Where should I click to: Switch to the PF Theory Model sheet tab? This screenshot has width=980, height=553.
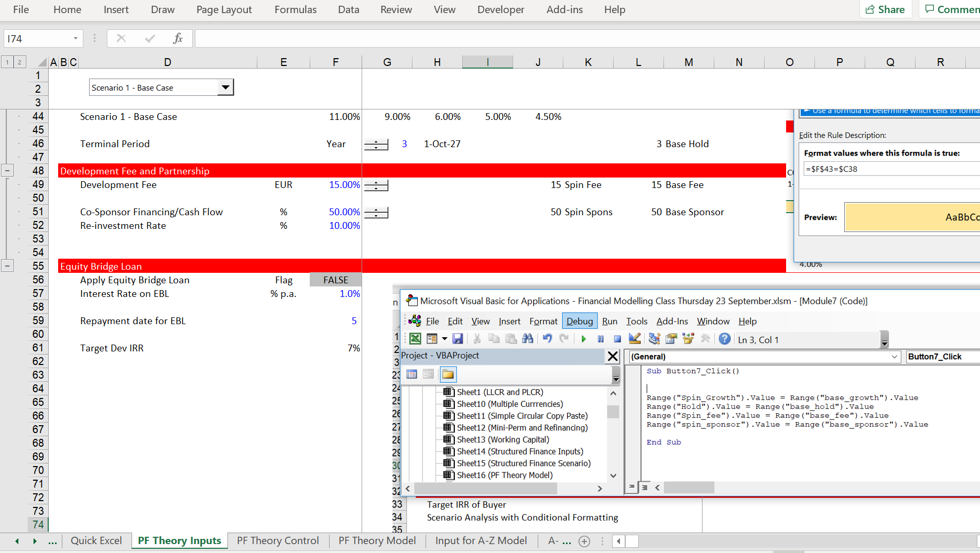pos(377,540)
